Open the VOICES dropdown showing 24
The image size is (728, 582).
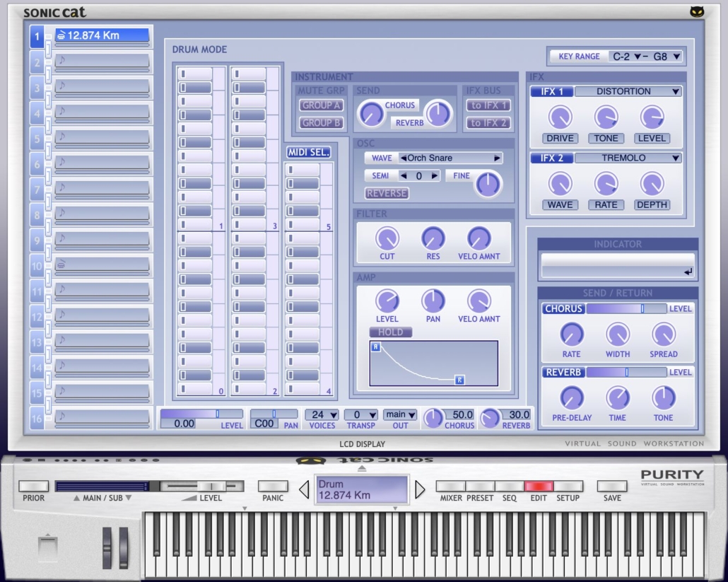(322, 414)
